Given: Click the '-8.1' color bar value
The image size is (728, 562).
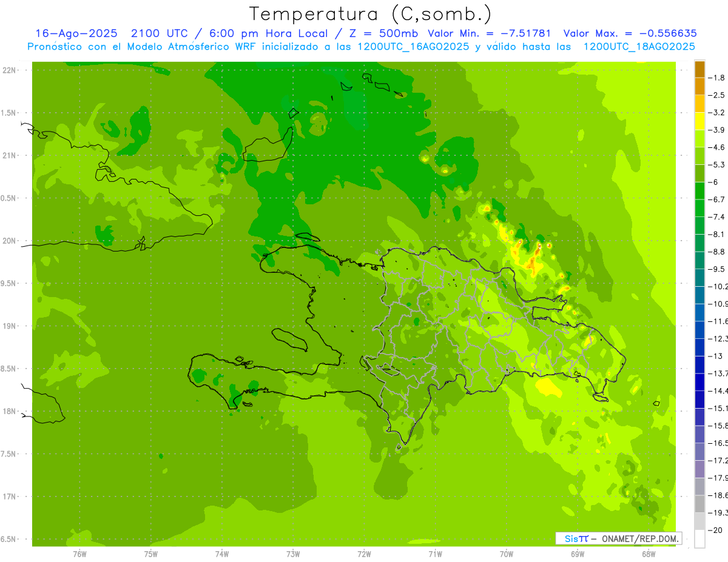Looking at the screenshot, I should click(x=716, y=234).
